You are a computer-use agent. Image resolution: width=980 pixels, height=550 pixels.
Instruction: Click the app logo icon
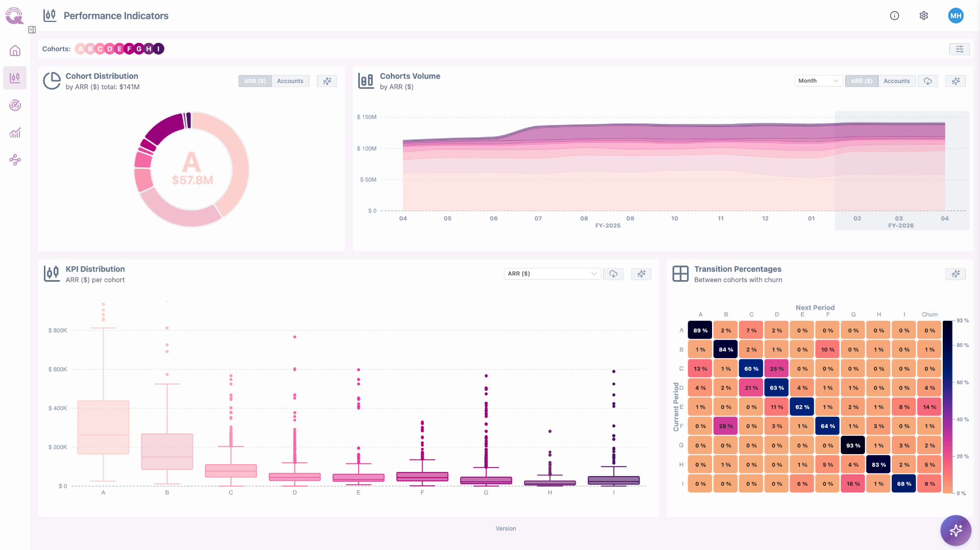[14, 16]
